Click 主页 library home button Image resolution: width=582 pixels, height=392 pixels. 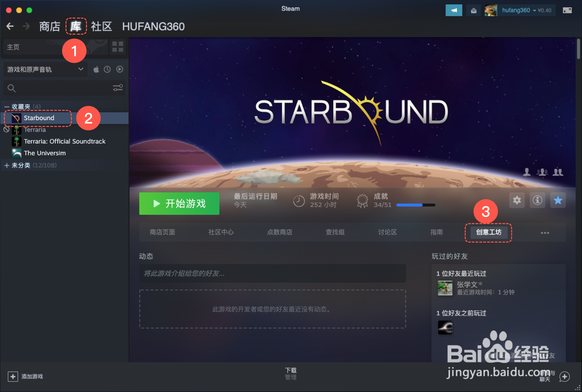click(x=56, y=47)
